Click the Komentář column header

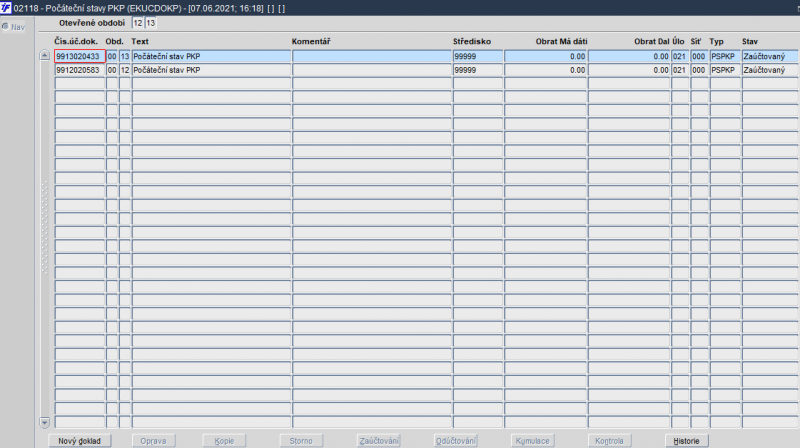click(311, 41)
